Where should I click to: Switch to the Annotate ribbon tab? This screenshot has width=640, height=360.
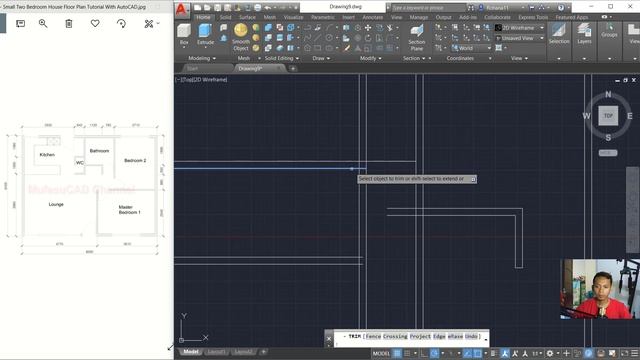373,17
